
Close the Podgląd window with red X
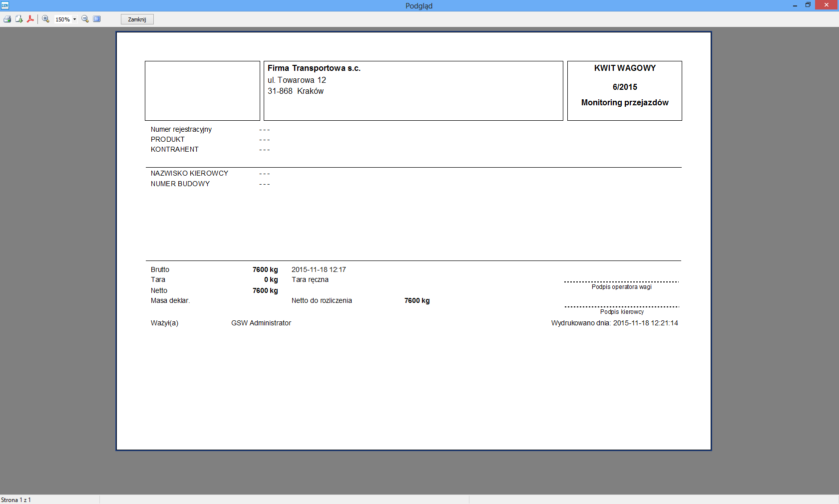tap(826, 5)
